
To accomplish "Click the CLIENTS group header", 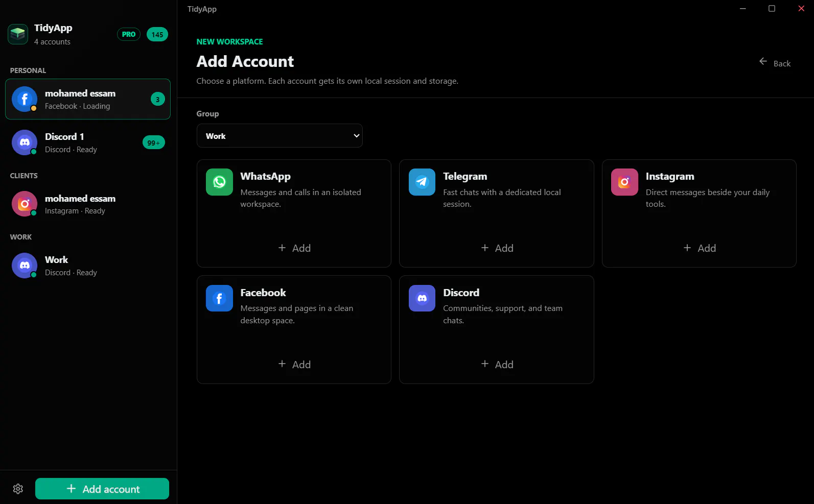I will click(24, 176).
